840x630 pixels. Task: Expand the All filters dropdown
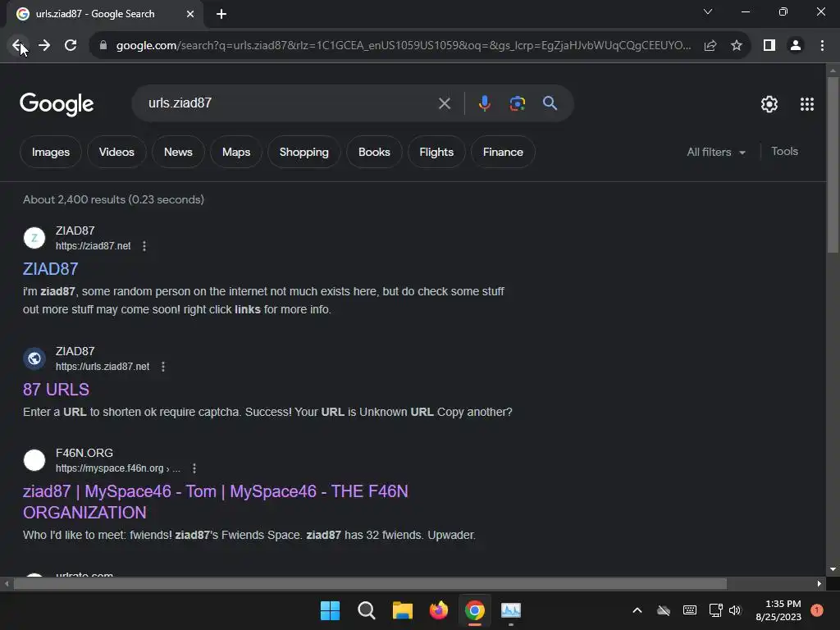716,152
